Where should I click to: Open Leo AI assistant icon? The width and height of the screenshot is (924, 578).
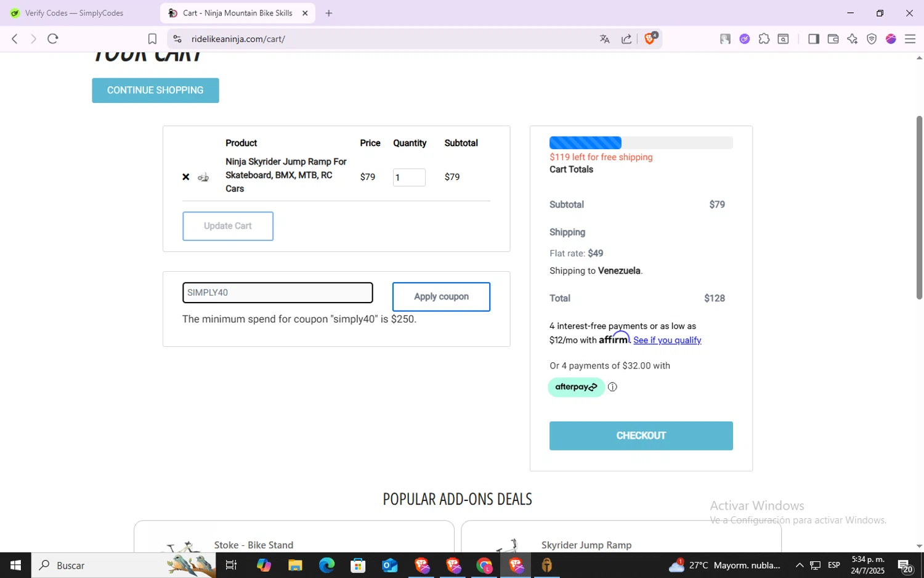(853, 39)
